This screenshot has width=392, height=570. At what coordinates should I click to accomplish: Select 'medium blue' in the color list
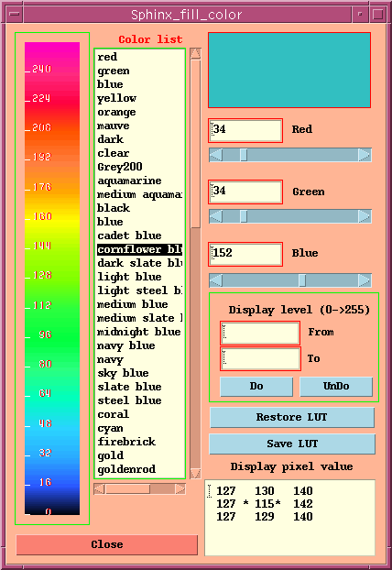(x=139, y=304)
